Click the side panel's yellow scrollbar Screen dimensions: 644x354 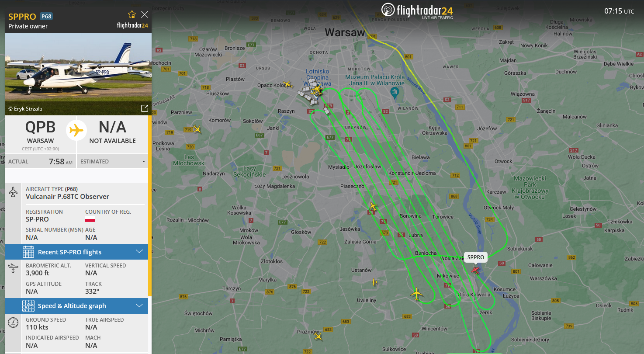tap(150, 205)
